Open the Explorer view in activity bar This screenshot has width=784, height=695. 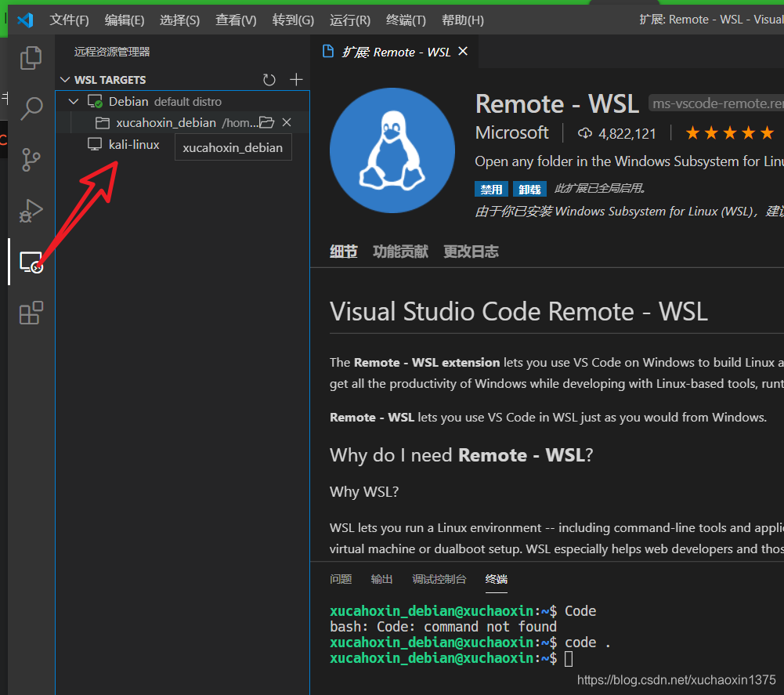(31, 58)
